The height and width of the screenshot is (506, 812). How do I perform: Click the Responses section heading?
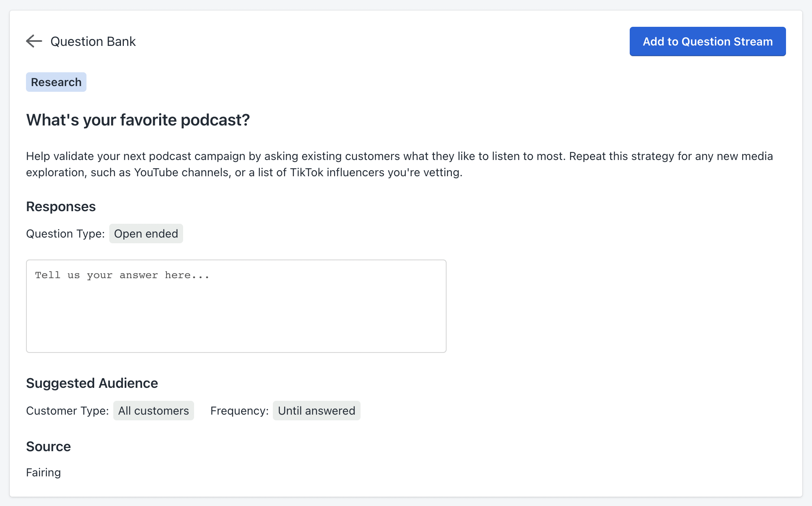click(x=61, y=207)
